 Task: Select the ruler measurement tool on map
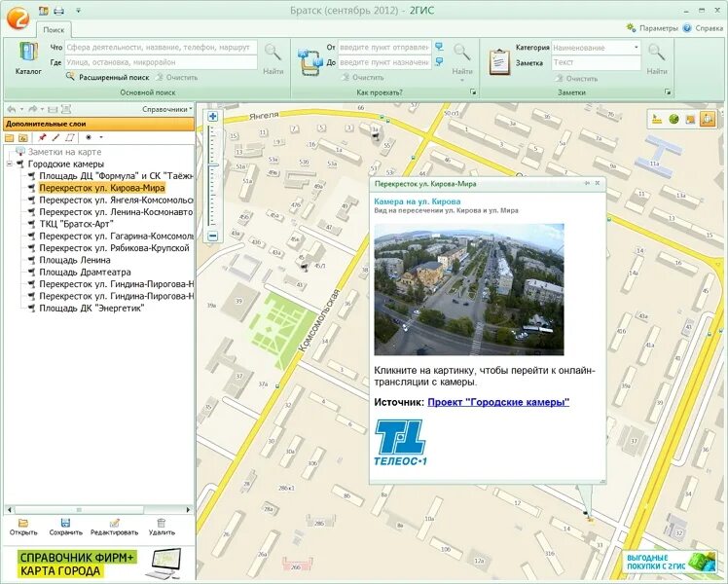click(656, 120)
